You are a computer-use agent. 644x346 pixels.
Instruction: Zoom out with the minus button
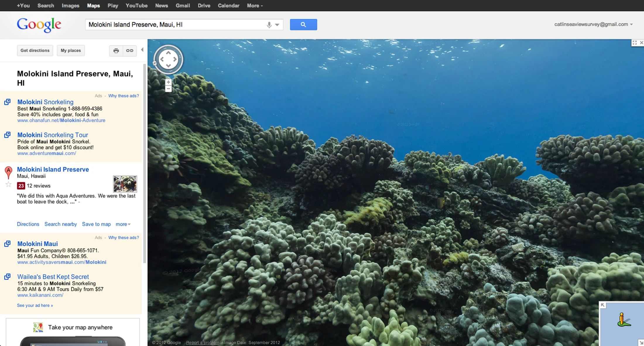point(168,89)
